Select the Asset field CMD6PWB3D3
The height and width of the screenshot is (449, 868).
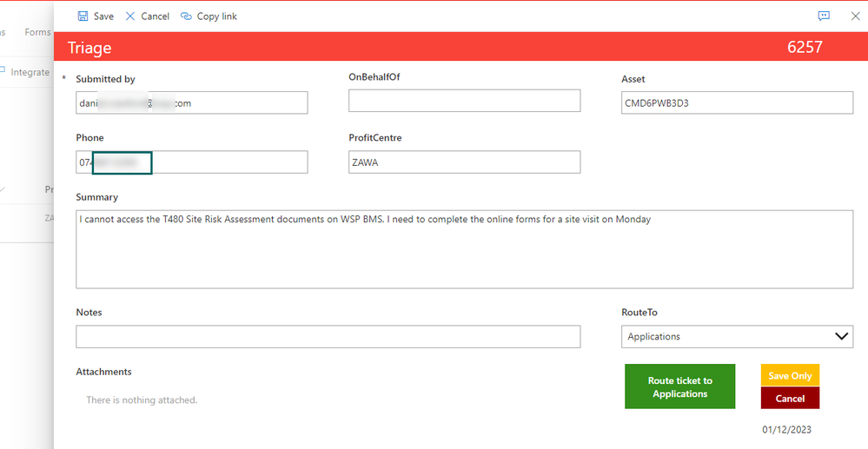pos(737,103)
